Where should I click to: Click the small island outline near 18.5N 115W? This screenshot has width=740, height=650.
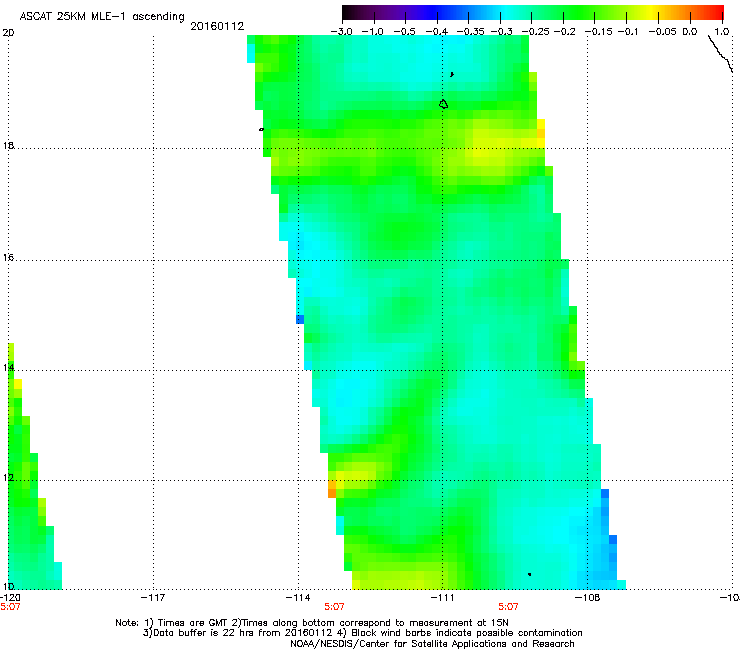click(261, 129)
